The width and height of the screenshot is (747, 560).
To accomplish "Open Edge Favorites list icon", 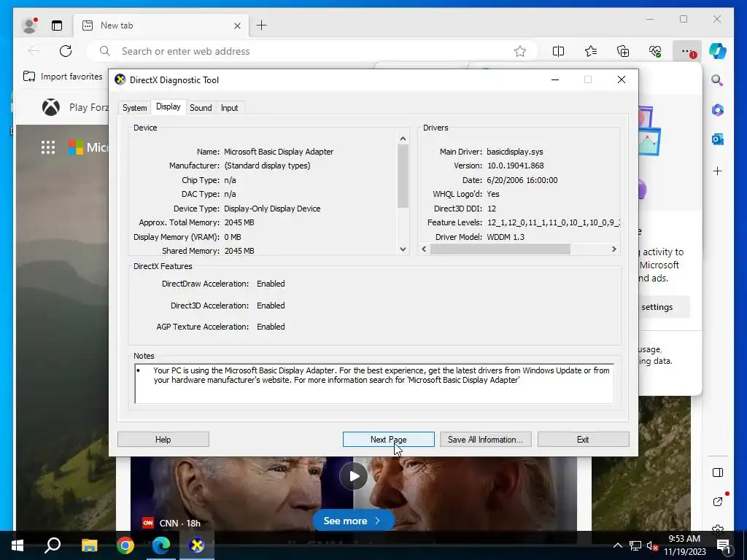I will (x=591, y=51).
